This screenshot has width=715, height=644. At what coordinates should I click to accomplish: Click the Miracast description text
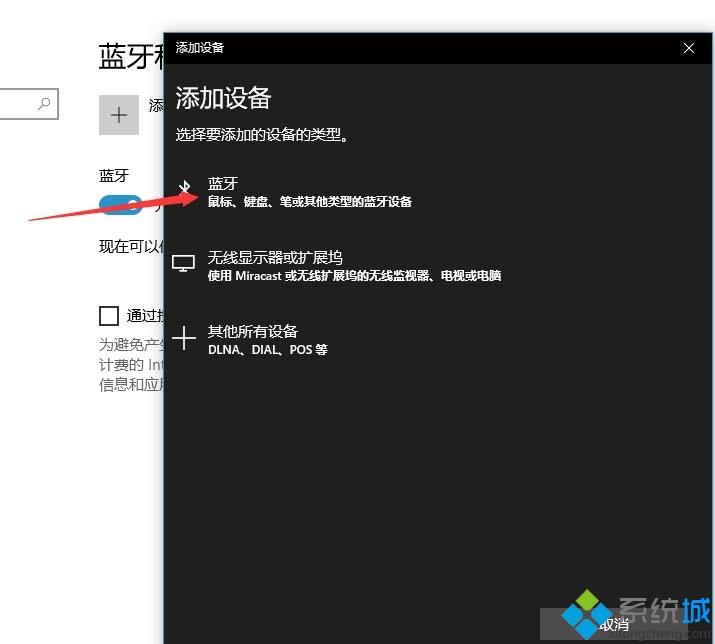pyautogui.click(x=354, y=275)
